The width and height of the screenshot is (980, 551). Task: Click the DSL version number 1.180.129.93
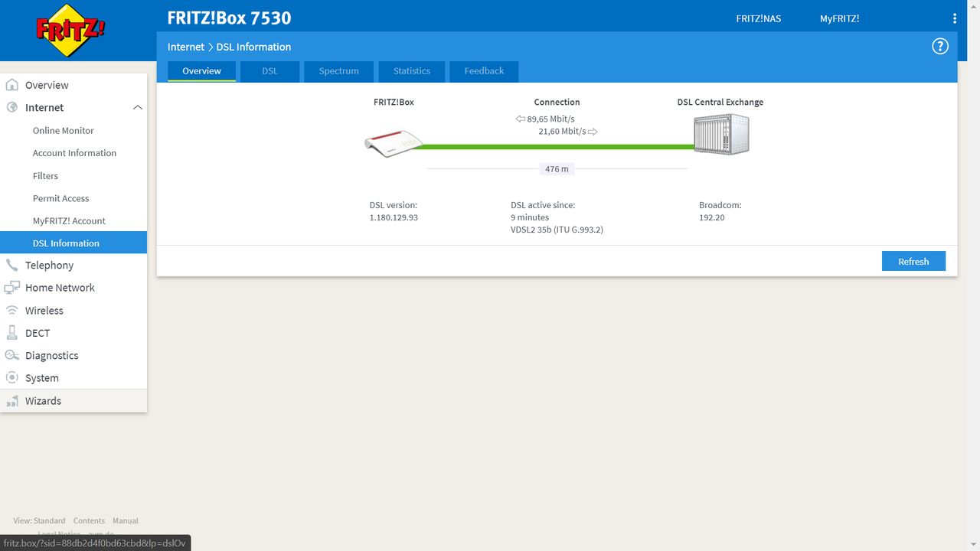click(x=394, y=217)
